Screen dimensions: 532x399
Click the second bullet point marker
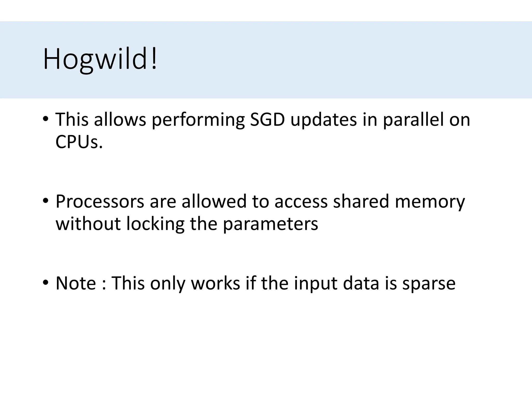(x=46, y=201)
